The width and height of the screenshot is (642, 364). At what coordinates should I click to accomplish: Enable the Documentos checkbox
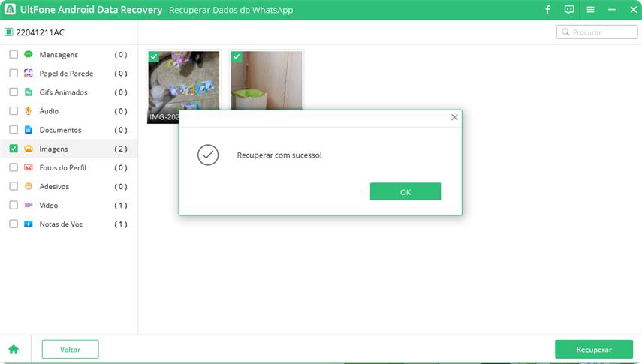coord(14,130)
